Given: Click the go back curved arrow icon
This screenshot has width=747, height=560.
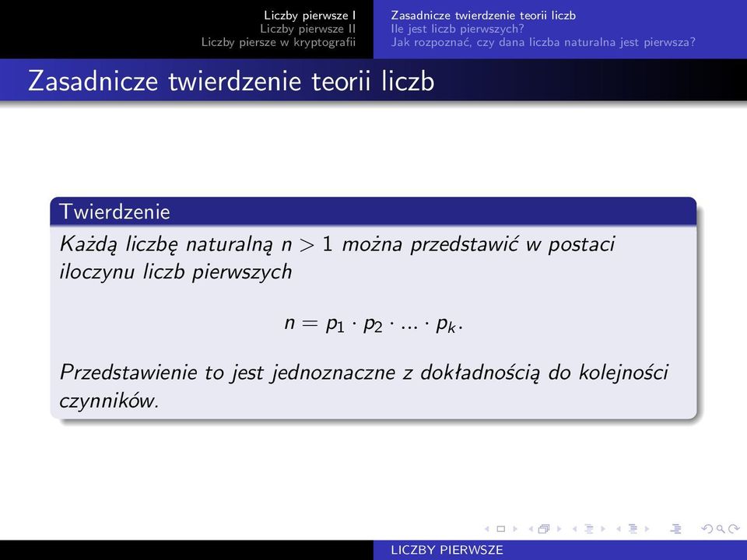Looking at the screenshot, I should (707, 529).
